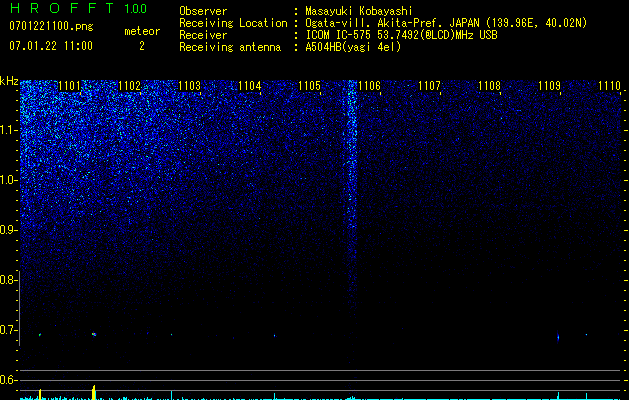Click the meteor label
The height and width of the screenshot is (400, 629).
(x=142, y=31)
